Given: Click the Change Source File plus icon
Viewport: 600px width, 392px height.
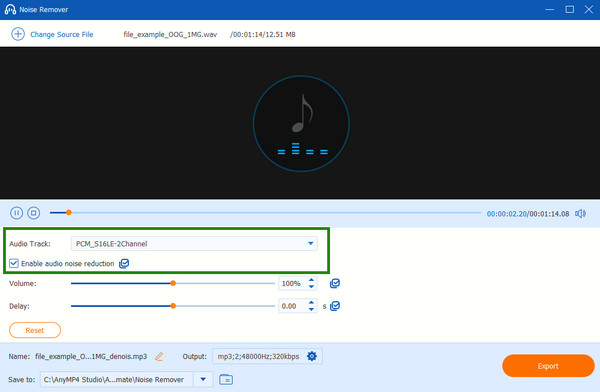Looking at the screenshot, I should (x=18, y=34).
